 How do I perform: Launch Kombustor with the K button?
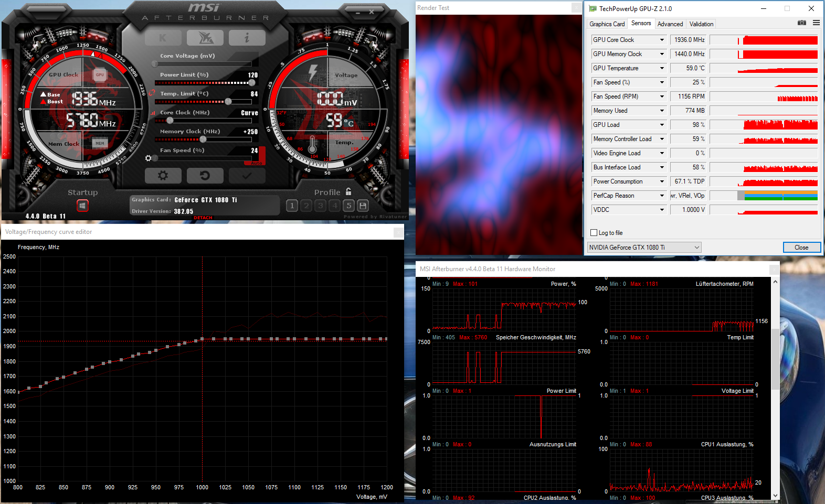click(x=163, y=38)
